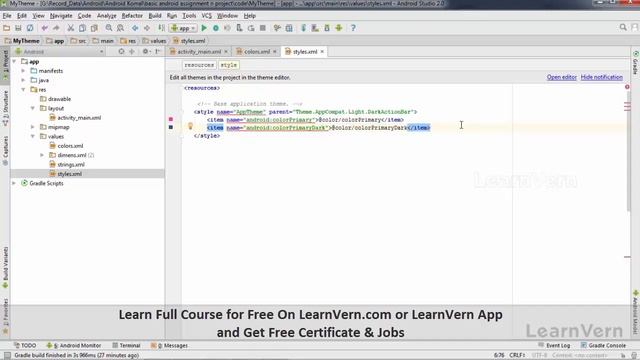Click the Cut scissors icon

coord(71,28)
